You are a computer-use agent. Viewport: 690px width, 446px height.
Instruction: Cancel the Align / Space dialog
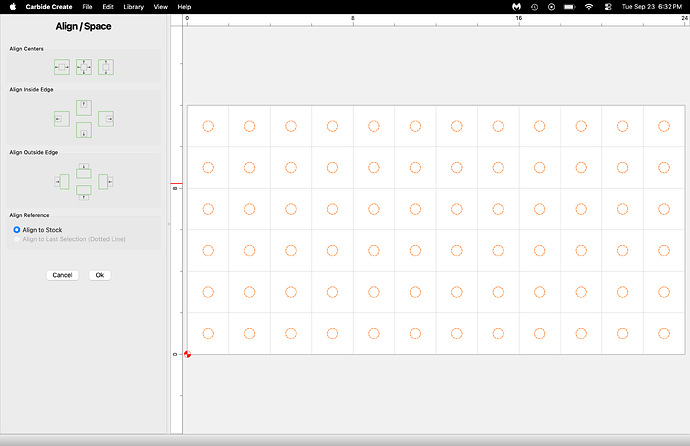pyautogui.click(x=62, y=275)
